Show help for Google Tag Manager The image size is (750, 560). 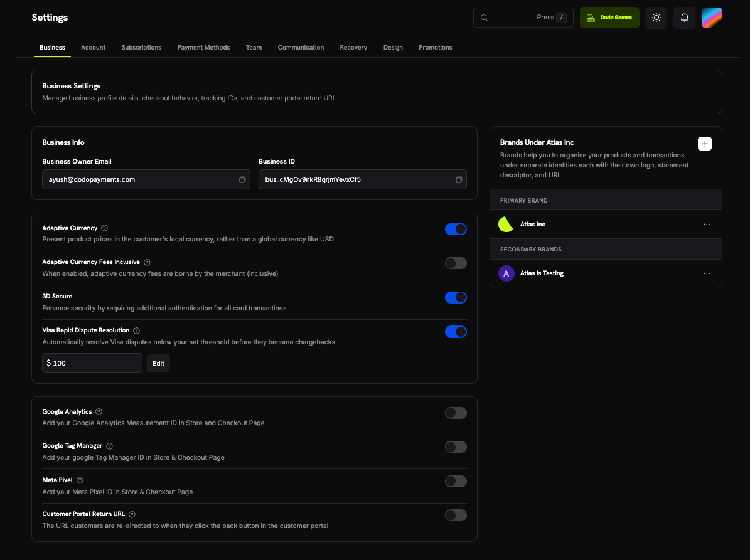(109, 446)
